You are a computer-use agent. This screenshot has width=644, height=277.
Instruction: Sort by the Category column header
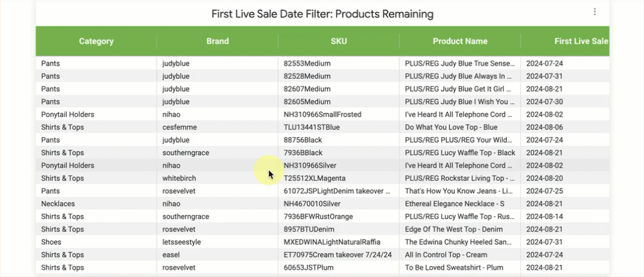pos(96,41)
